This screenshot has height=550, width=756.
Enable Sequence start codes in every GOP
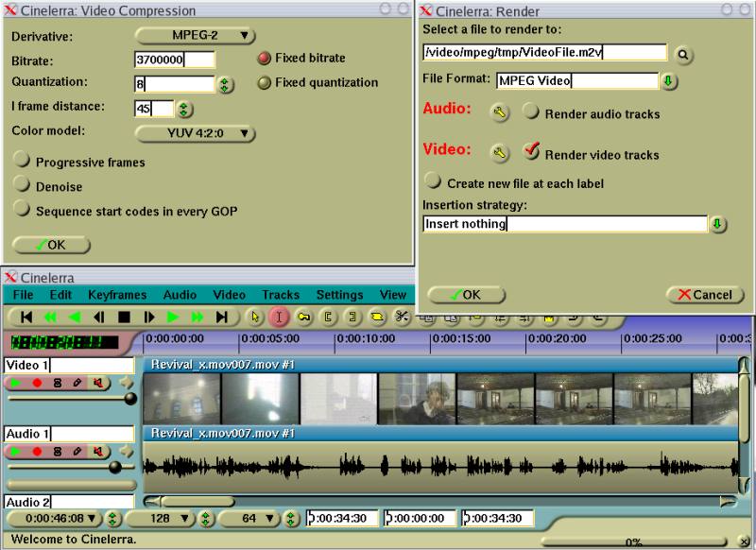click(x=22, y=209)
